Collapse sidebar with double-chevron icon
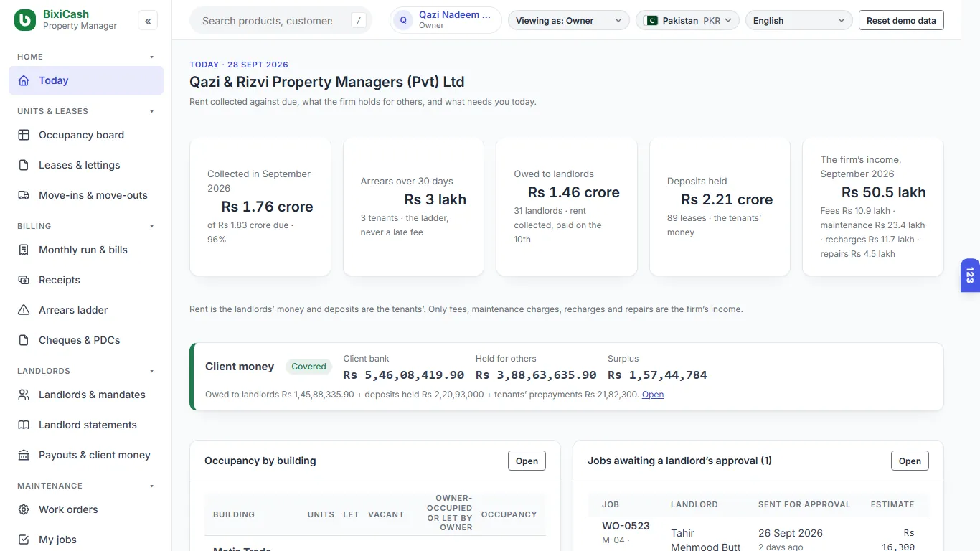Viewport: 980px width, 551px height. [148, 21]
